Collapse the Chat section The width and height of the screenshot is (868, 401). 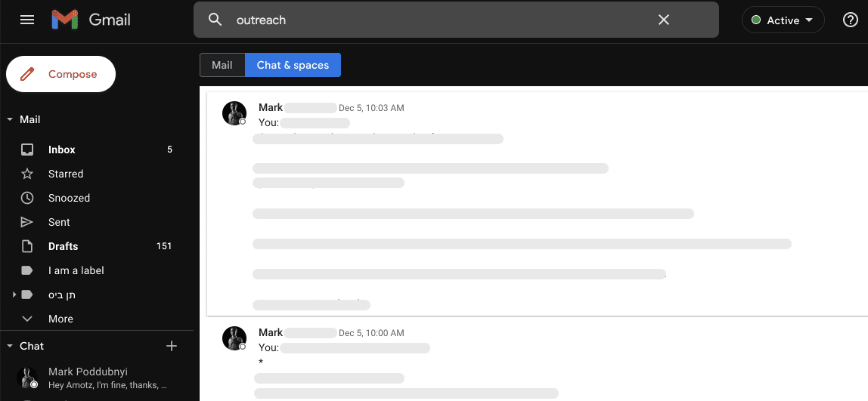coord(10,346)
